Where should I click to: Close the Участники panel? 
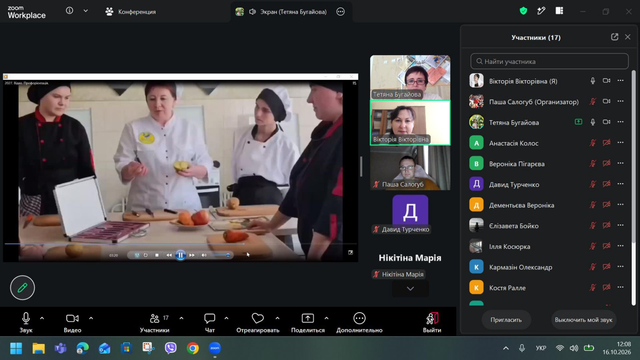click(x=628, y=37)
